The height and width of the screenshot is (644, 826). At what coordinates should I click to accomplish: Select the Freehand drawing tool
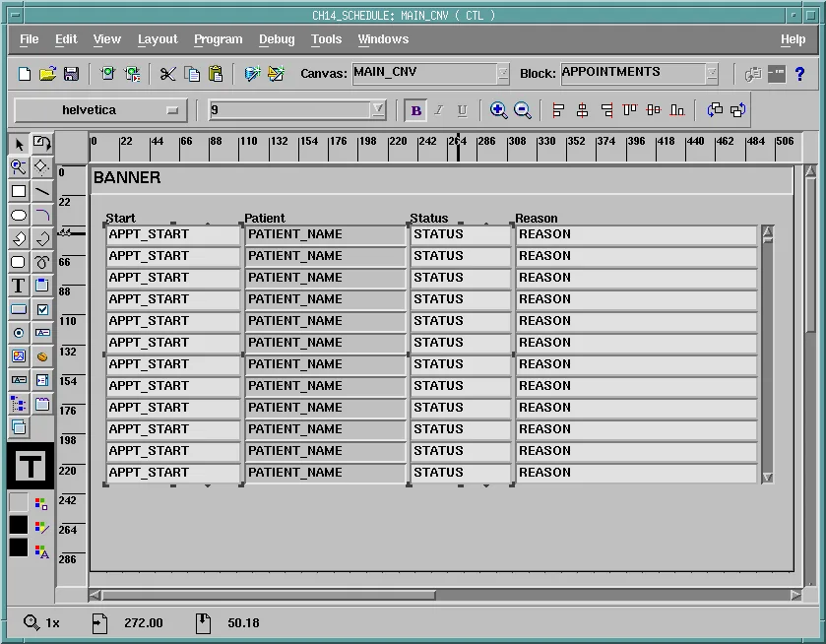[42, 262]
